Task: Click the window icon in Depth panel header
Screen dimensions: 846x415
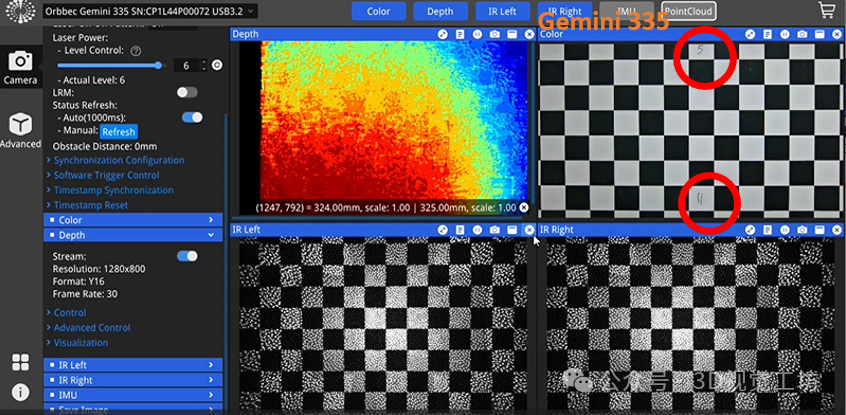Action: point(512,34)
